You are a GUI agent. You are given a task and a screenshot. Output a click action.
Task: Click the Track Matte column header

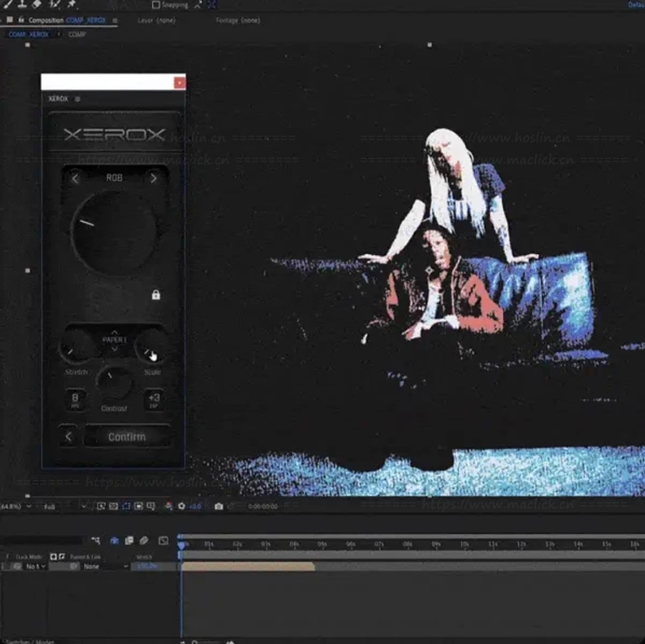(x=30, y=557)
